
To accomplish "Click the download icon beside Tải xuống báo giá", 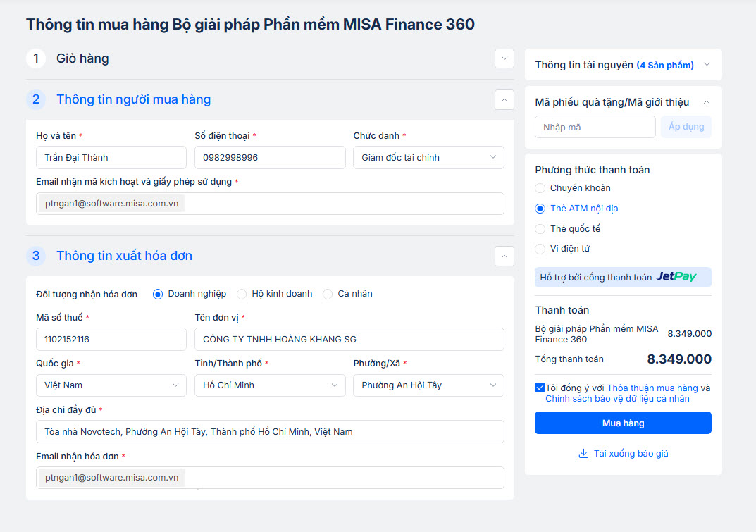I will (583, 454).
